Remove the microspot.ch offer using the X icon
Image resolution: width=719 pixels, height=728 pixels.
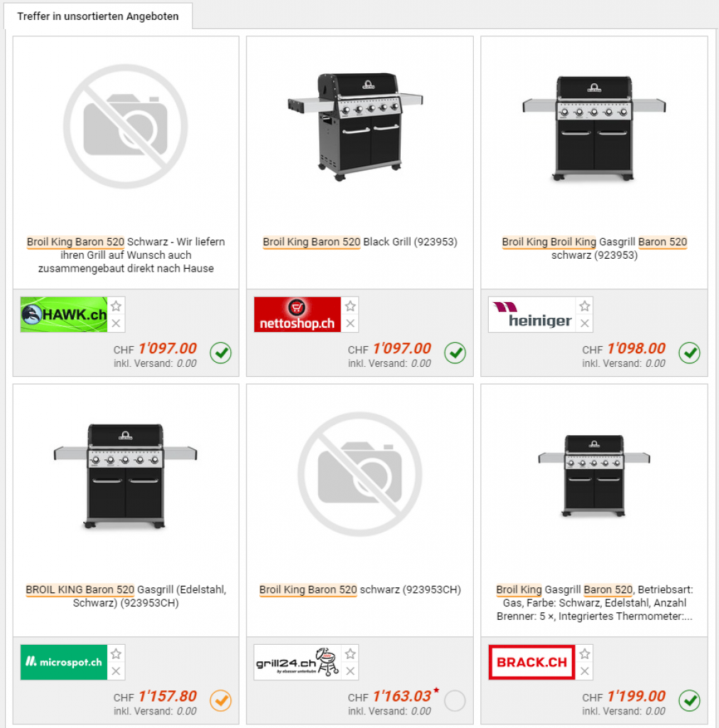pyautogui.click(x=116, y=671)
